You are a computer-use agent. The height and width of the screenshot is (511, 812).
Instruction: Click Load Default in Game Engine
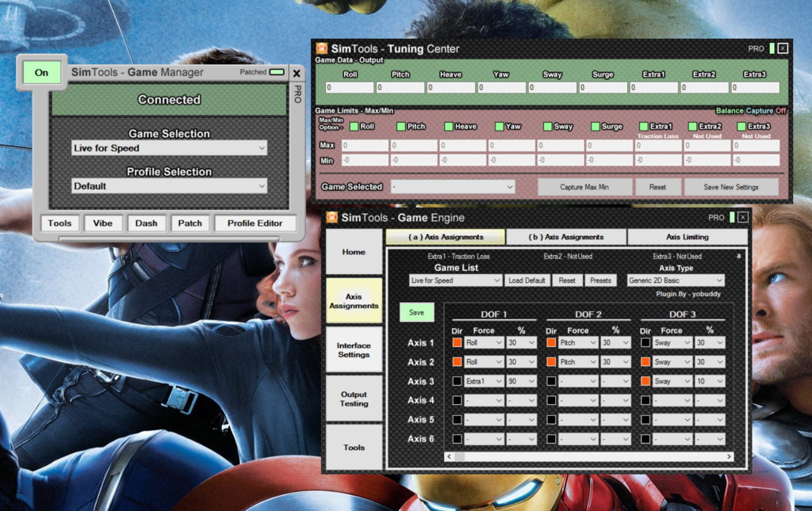pos(527,280)
